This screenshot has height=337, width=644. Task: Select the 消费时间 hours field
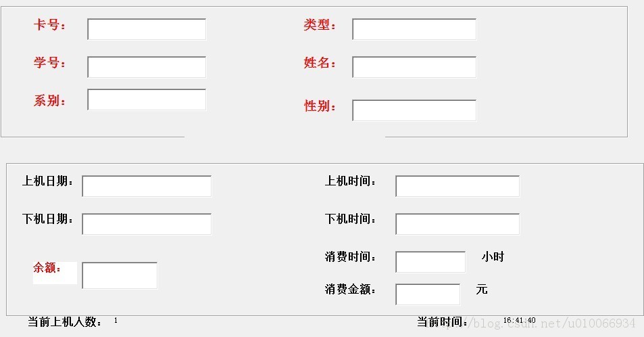[430, 262]
